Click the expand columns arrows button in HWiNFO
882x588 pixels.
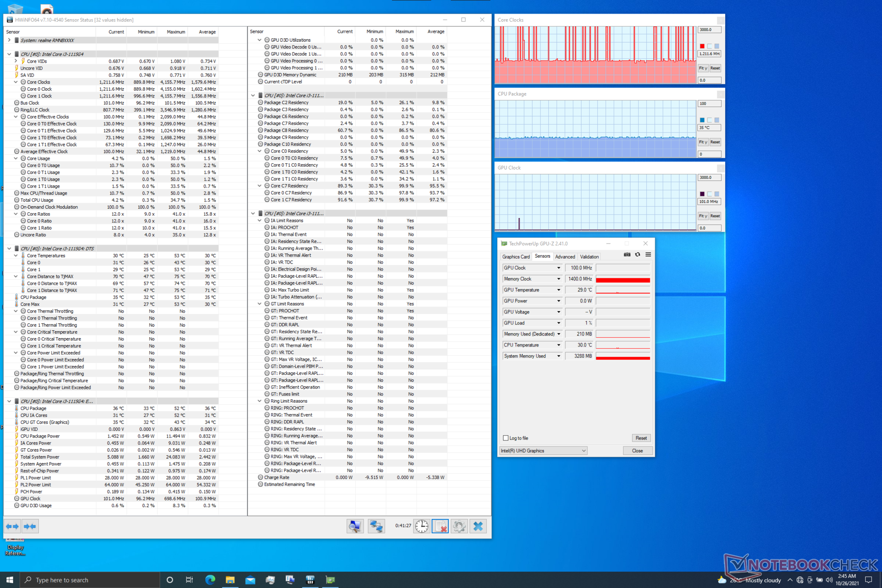(x=12, y=526)
